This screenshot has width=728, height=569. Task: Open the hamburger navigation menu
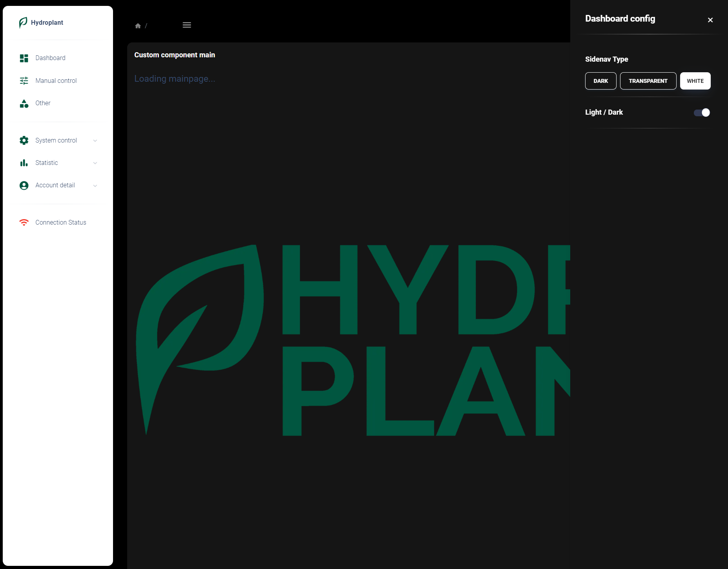(187, 25)
